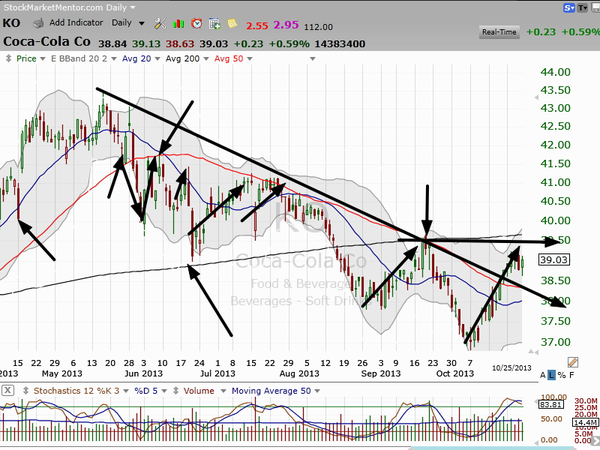The height and width of the screenshot is (450, 600).
Task: Click the 14.4M volume value label
Action: pyautogui.click(x=585, y=422)
